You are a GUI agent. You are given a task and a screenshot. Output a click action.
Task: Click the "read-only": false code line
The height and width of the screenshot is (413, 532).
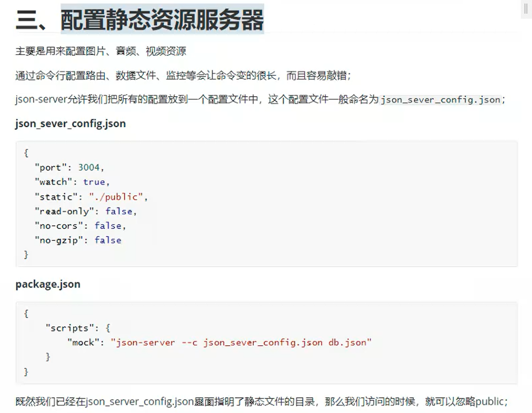[x=85, y=211]
